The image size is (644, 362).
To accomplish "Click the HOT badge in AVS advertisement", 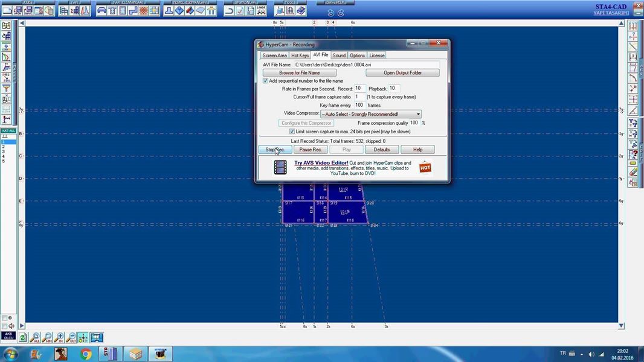I will [x=425, y=167].
